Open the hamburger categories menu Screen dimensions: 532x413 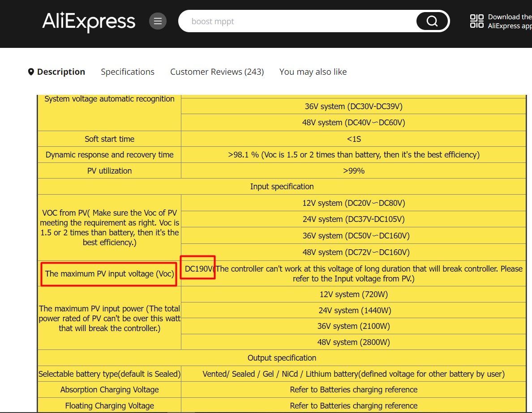158,21
